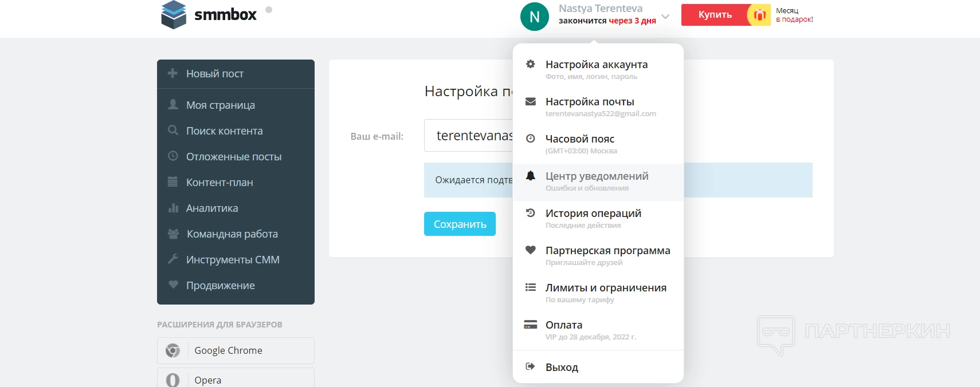Click the smmbox cube logo icon
This screenshot has width=980, height=387.
pyautogui.click(x=174, y=14)
